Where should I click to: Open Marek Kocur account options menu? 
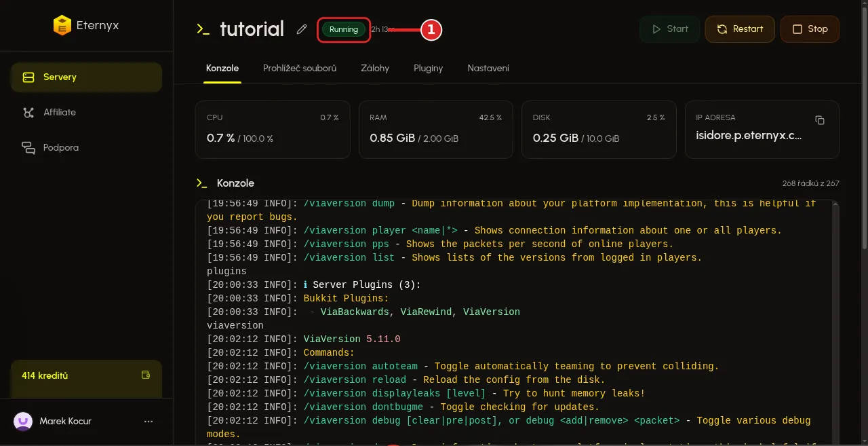[x=149, y=422]
